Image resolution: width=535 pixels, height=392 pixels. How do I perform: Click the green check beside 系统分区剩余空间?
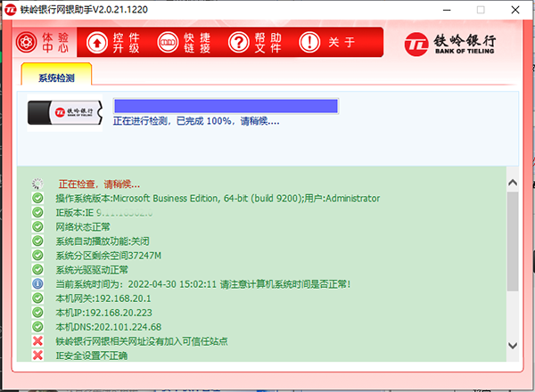tap(37, 256)
